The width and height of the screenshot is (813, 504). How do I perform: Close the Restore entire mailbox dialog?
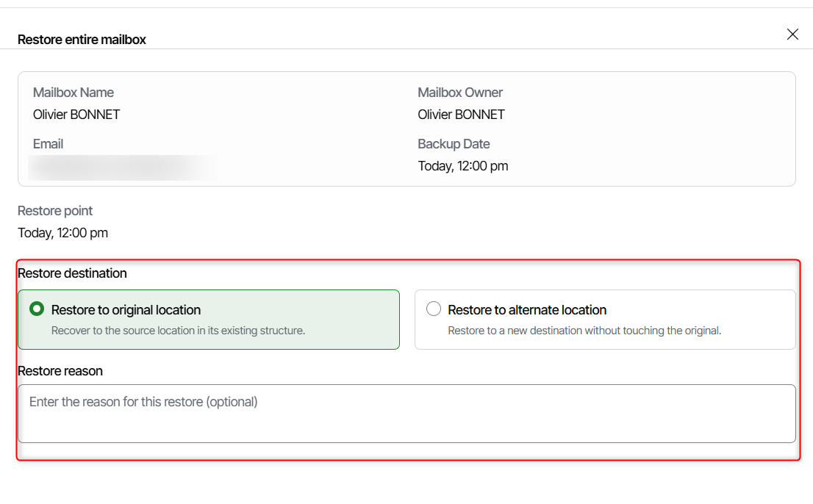click(792, 35)
